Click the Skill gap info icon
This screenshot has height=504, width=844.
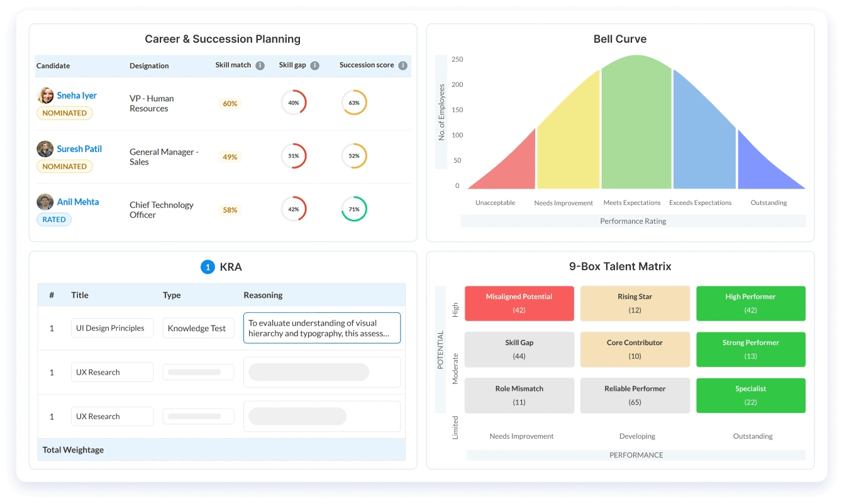(315, 65)
